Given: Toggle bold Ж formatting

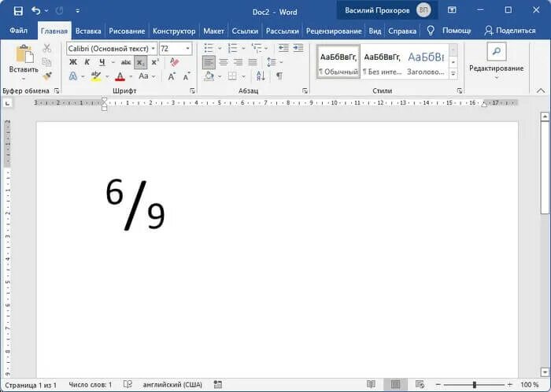Looking at the screenshot, I should 72,62.
